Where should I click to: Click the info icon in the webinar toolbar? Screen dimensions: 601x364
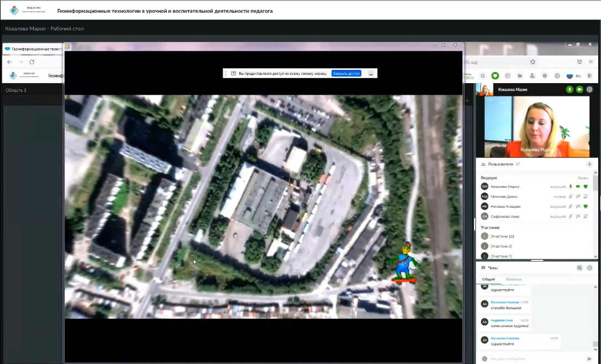coord(545,76)
